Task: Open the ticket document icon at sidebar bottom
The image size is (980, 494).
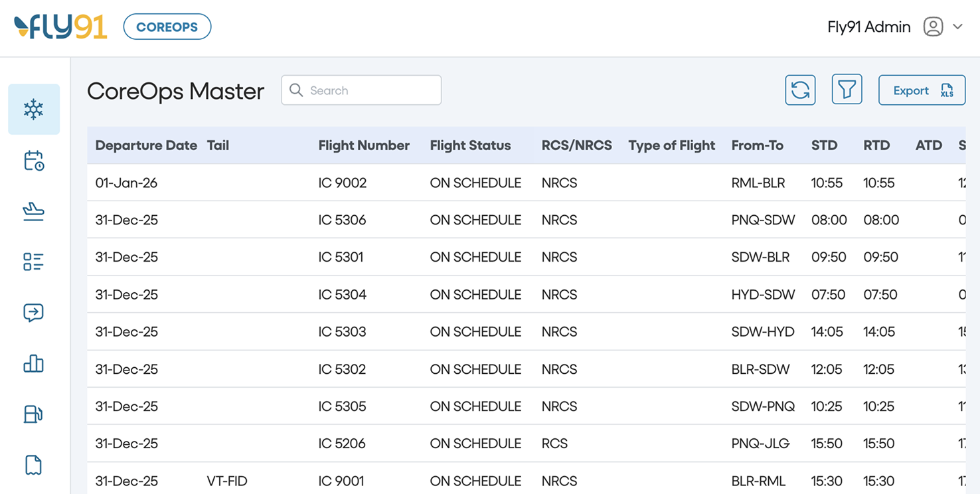Action: click(34, 465)
